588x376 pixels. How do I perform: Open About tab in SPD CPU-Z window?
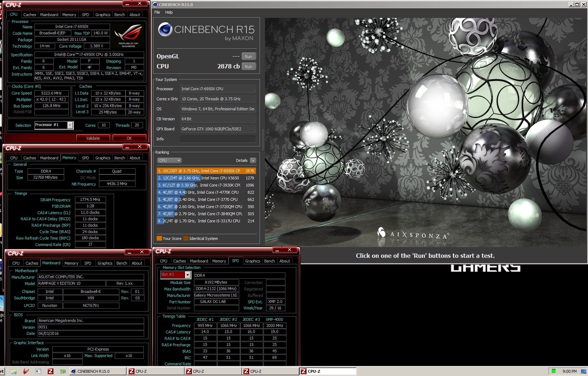285,261
